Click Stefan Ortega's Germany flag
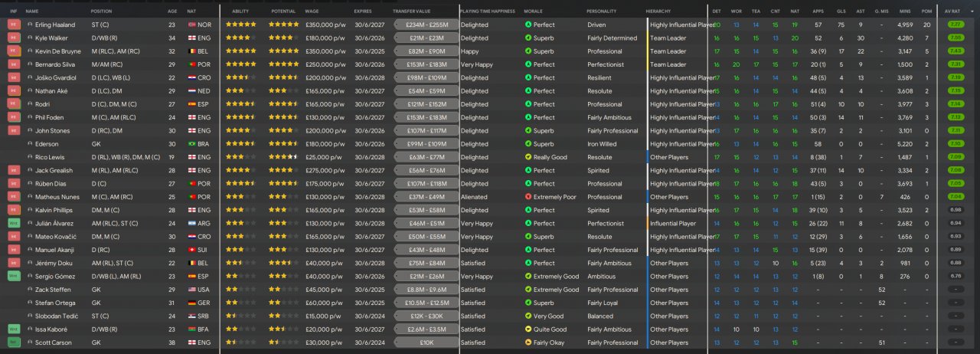The height and width of the screenshot is (354, 980). pos(191,303)
